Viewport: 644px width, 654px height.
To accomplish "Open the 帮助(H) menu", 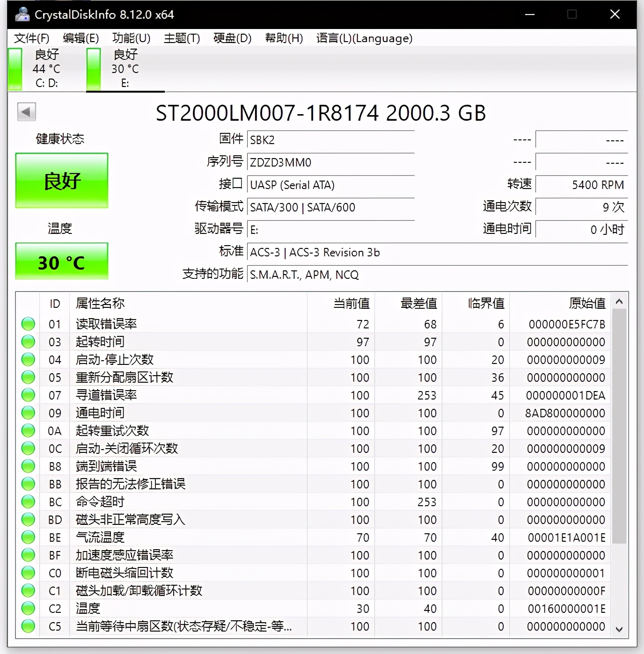I will pos(284,38).
